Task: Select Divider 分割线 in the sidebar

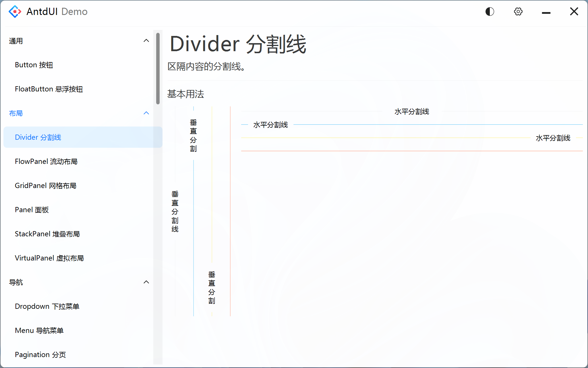Action: (x=38, y=137)
